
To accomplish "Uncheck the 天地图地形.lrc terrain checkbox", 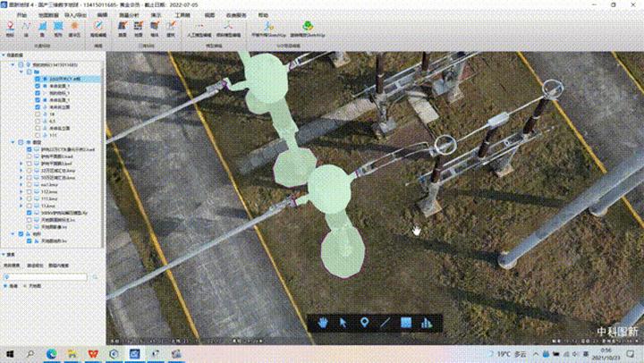I will tap(30, 241).
